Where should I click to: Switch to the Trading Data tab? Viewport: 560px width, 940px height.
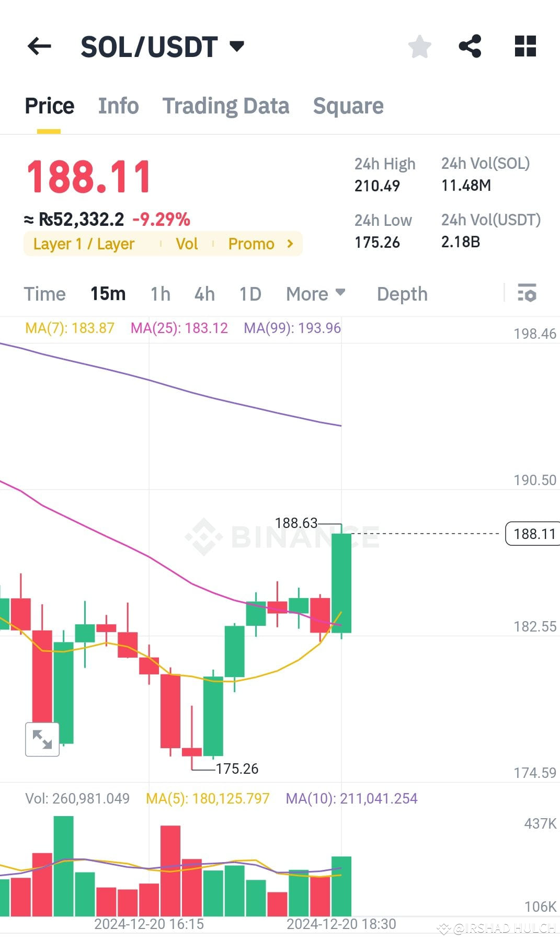coord(226,106)
